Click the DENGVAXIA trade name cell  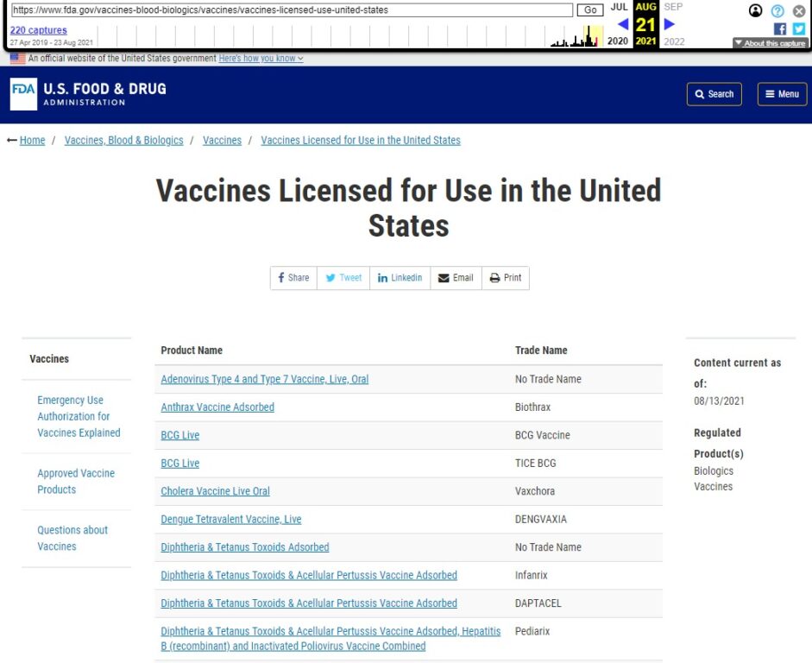coord(541,519)
